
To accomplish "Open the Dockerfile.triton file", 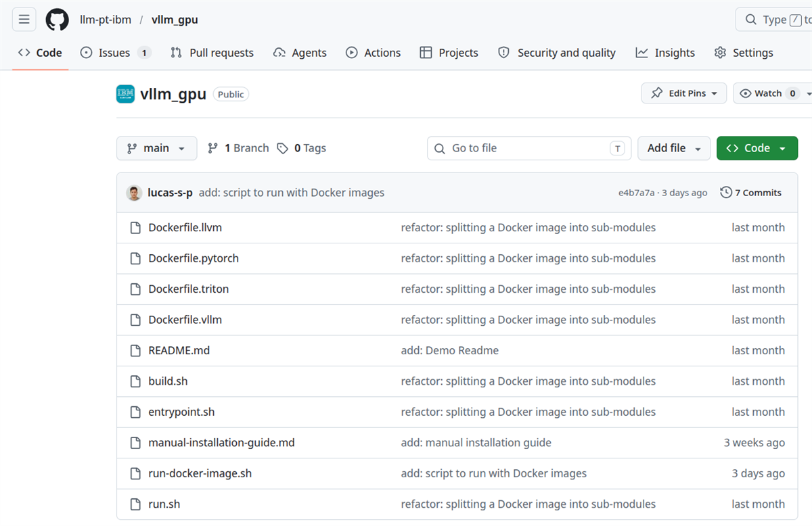I will tap(189, 289).
